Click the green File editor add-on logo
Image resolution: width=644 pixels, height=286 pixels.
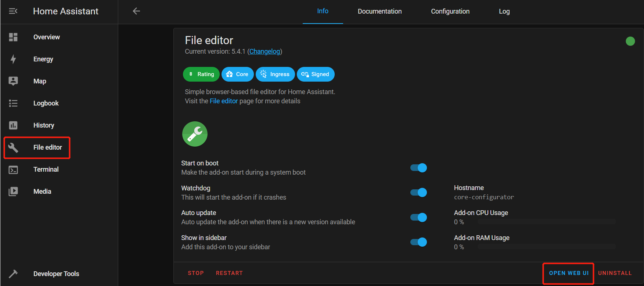tap(195, 134)
